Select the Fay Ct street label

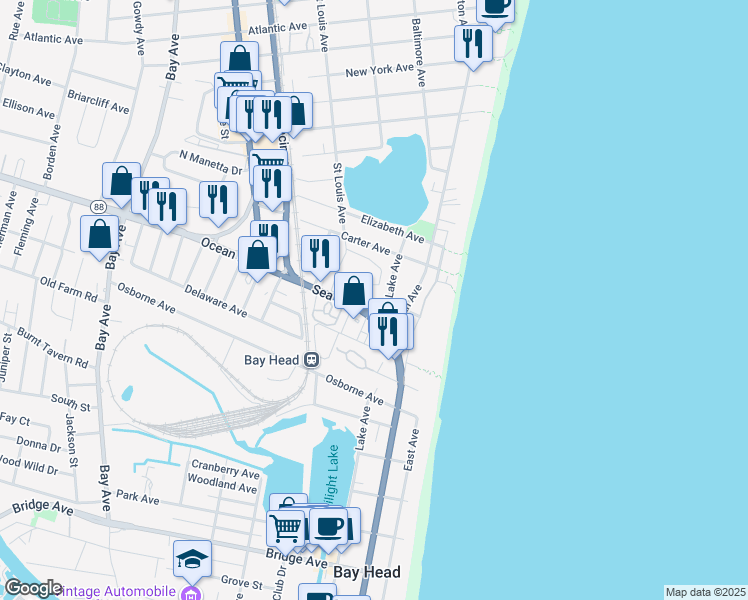click(15, 419)
